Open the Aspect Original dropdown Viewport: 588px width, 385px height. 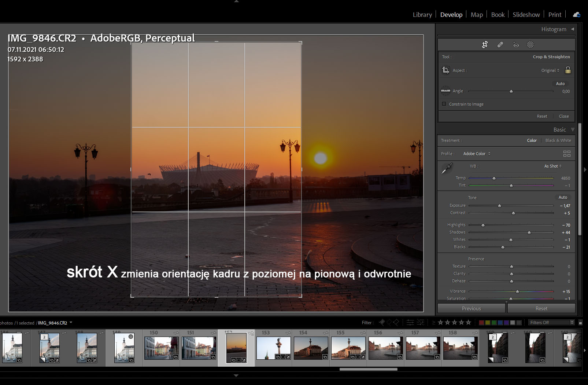[550, 70]
